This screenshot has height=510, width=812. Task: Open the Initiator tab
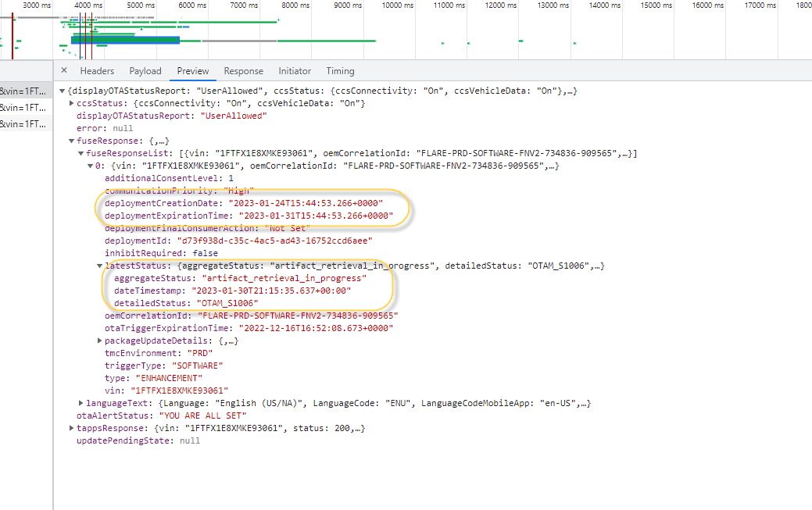coord(295,70)
